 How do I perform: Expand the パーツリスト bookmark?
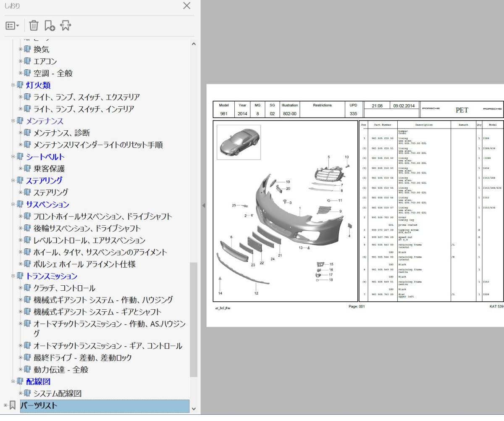point(5,405)
